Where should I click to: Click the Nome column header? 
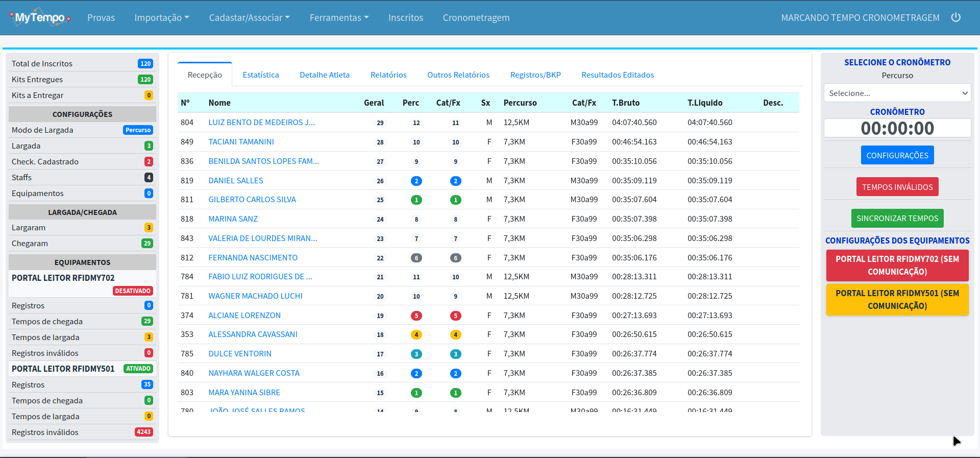coord(219,103)
